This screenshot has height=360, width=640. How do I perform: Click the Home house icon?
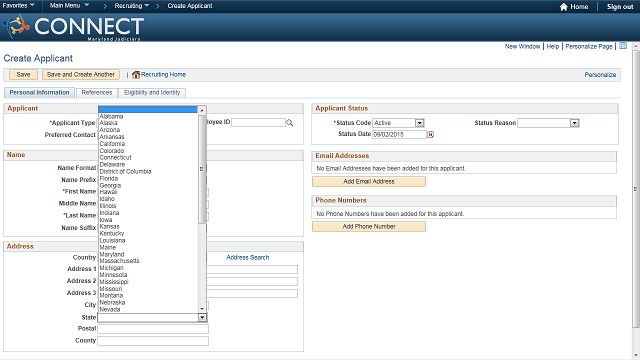click(564, 7)
